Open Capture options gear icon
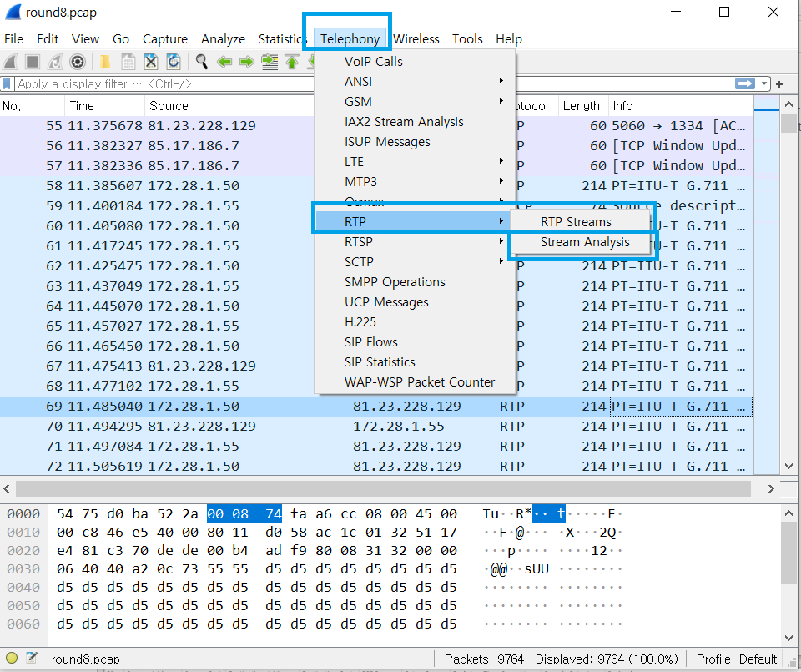The height and width of the screenshot is (672, 801). pos(78,62)
